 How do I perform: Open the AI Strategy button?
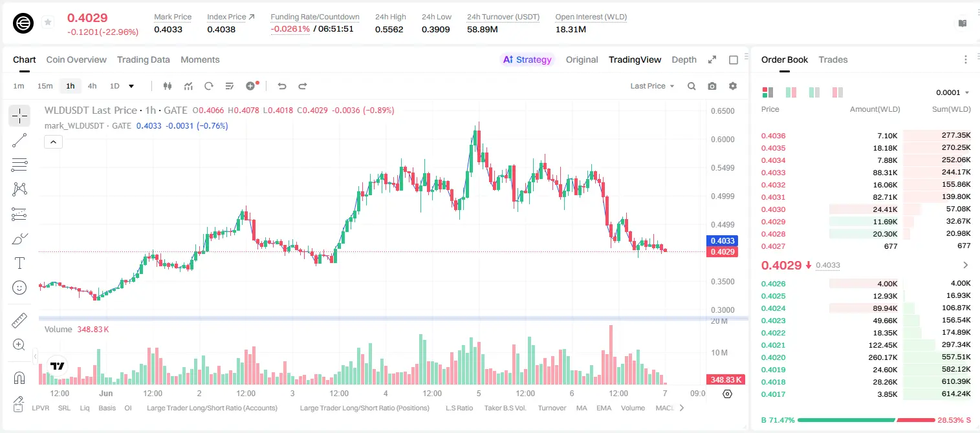coord(527,59)
